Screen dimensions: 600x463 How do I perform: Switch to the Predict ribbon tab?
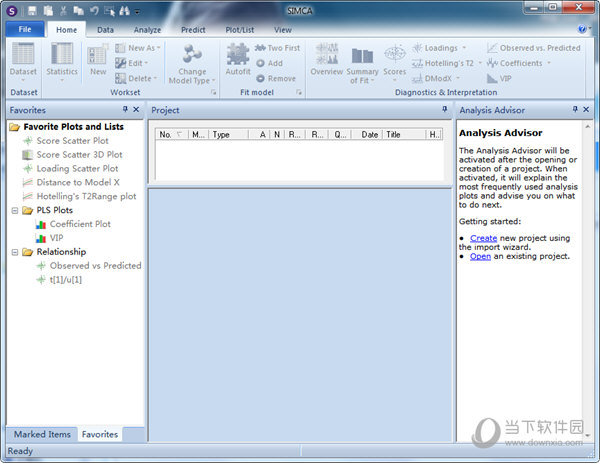193,30
